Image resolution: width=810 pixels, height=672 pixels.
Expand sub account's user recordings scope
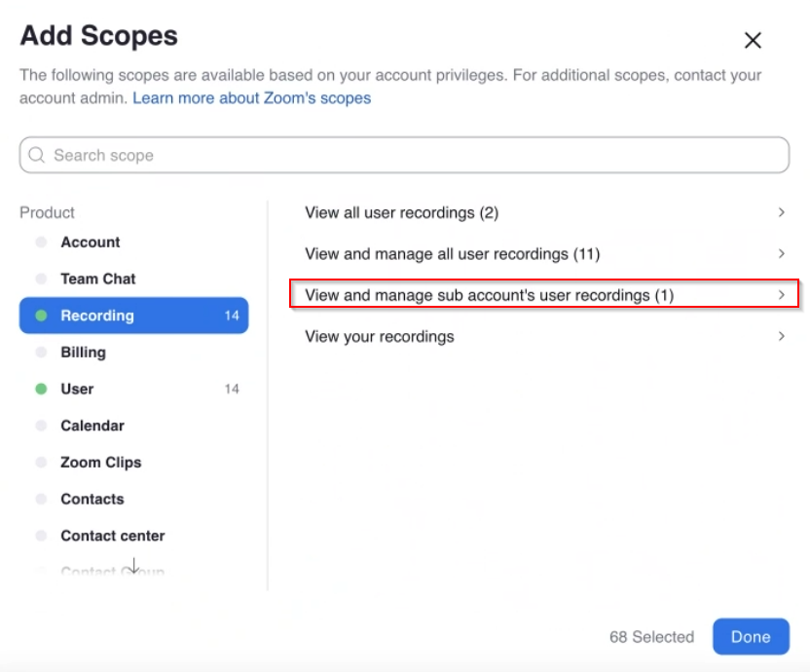click(544, 294)
